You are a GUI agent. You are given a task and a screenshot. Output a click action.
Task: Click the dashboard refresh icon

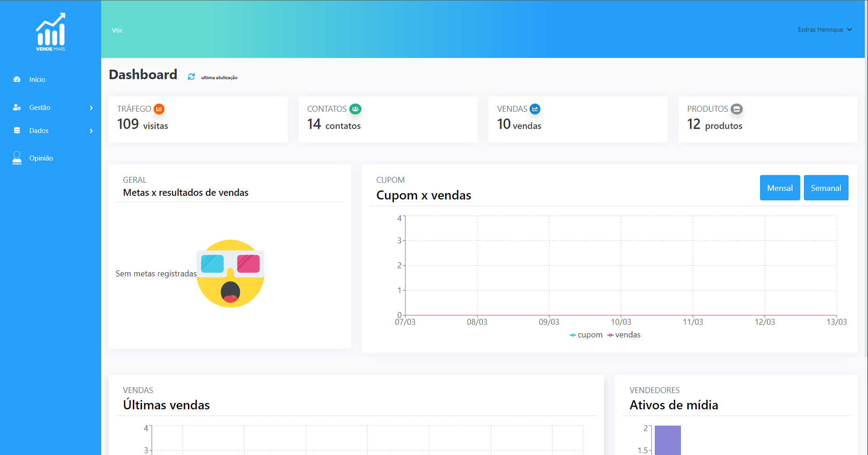click(191, 77)
